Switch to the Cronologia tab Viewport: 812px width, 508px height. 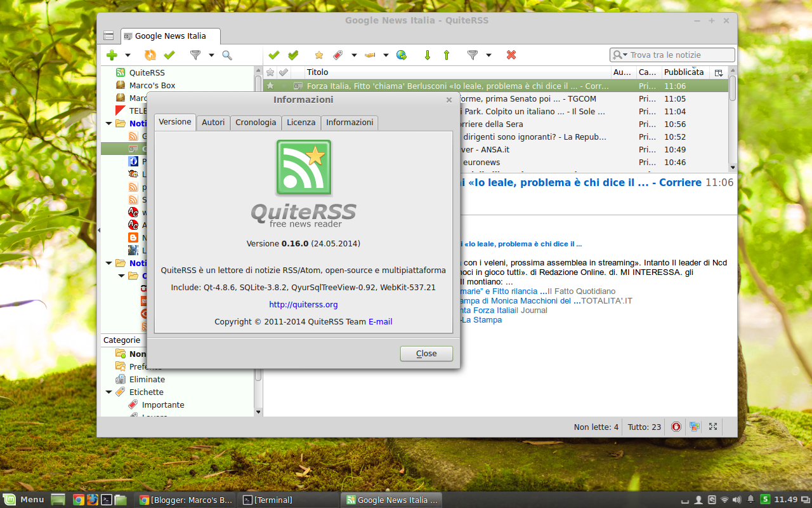[x=256, y=123]
